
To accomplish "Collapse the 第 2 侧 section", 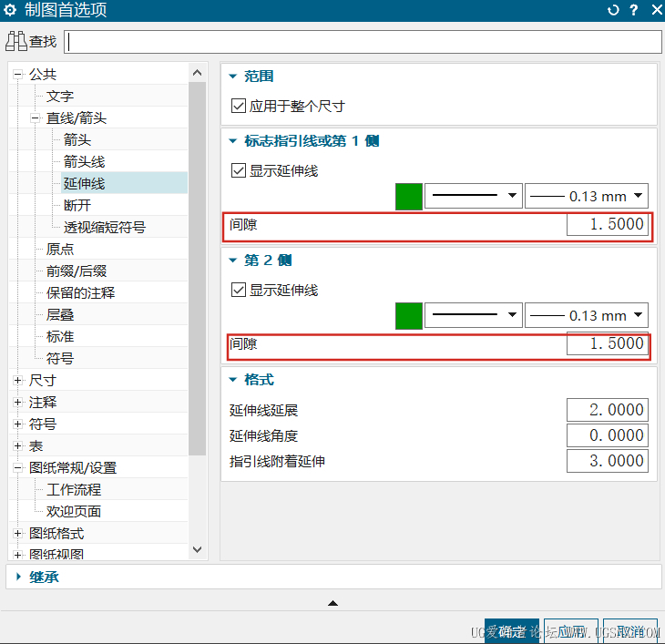I will pos(233,261).
